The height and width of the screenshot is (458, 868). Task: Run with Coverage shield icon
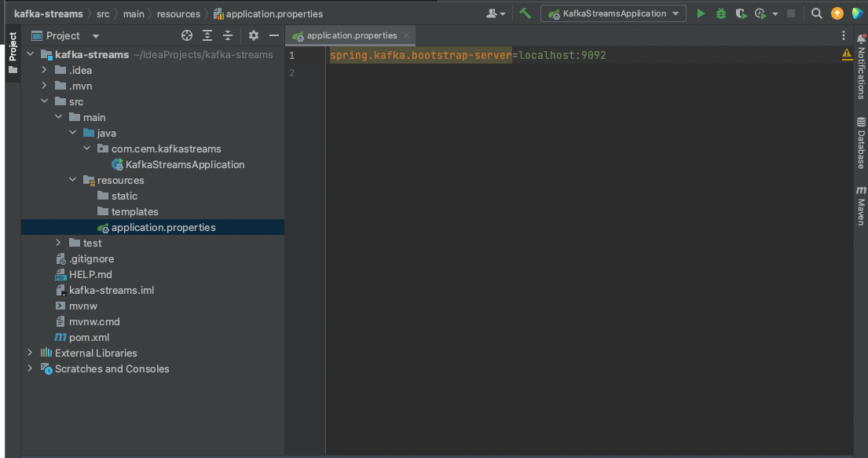click(x=740, y=13)
